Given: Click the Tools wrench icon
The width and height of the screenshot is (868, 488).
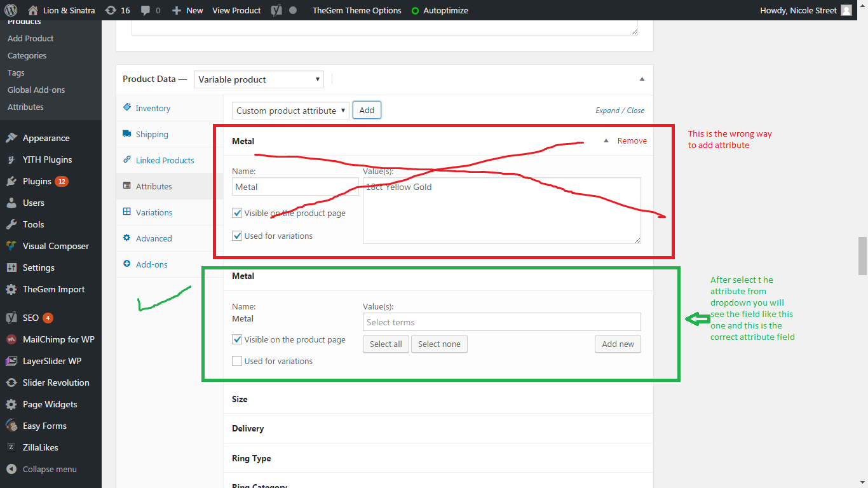Looking at the screenshot, I should pos(11,224).
